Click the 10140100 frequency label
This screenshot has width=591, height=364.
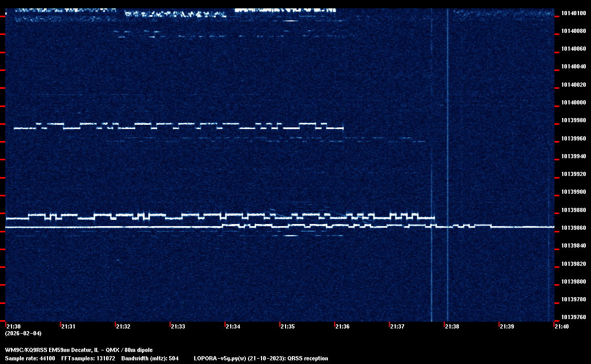(x=573, y=13)
